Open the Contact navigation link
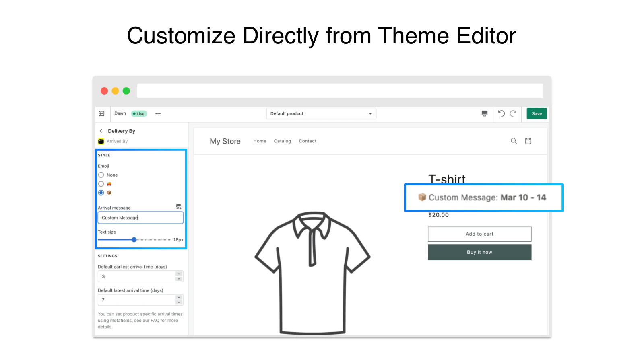The height and width of the screenshot is (362, 644). 308,141
